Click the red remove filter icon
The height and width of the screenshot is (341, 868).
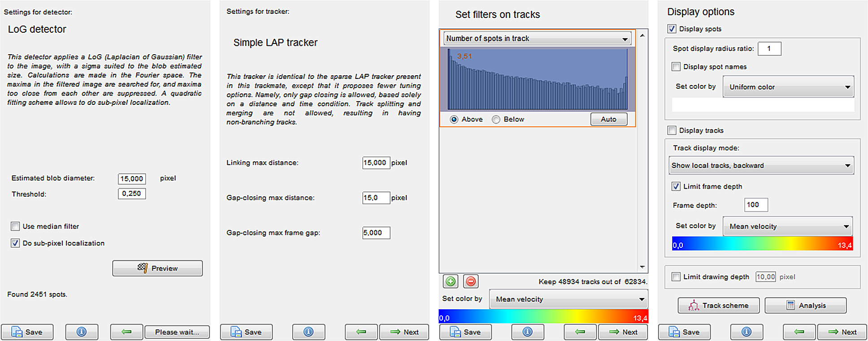(471, 281)
